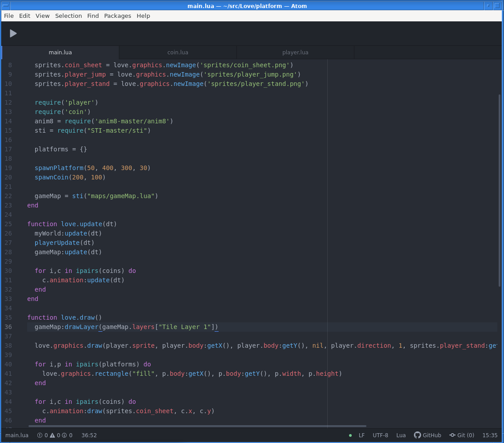Open the Help menu
Image resolution: width=504 pixels, height=443 pixels.
(x=143, y=16)
